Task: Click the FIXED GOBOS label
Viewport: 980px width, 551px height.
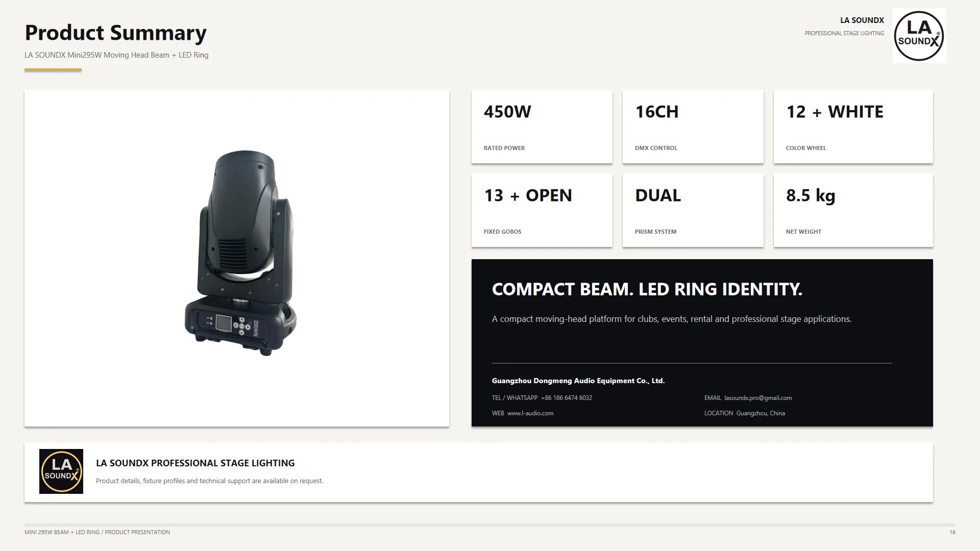Action: (x=503, y=232)
